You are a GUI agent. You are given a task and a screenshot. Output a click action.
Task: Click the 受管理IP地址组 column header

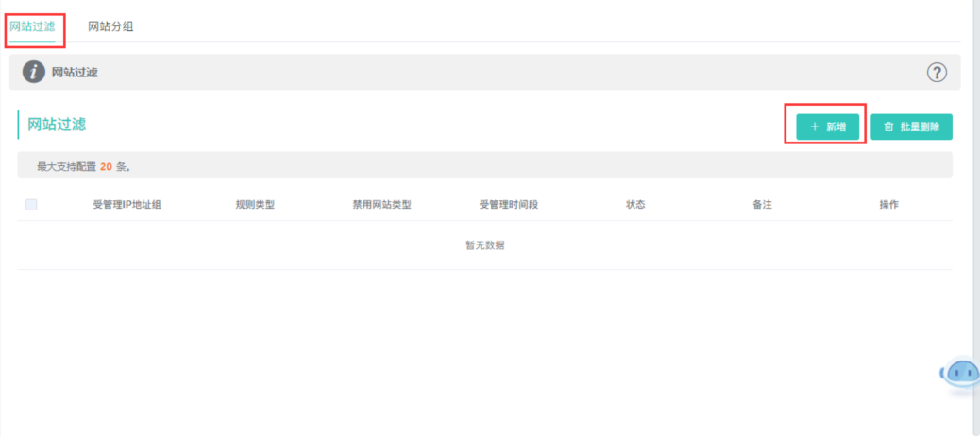tap(127, 205)
